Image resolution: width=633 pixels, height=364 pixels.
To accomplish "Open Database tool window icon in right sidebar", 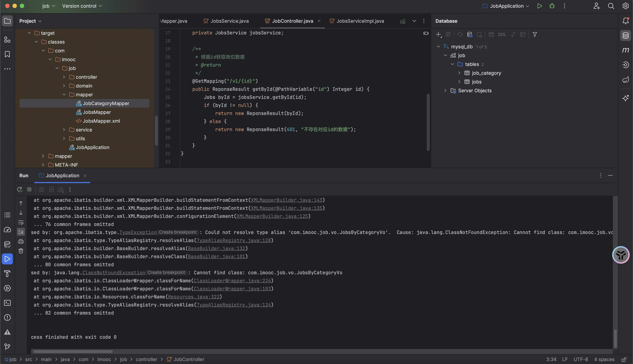I will [x=625, y=36].
